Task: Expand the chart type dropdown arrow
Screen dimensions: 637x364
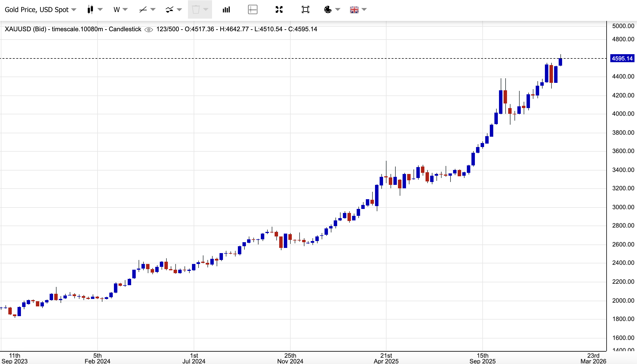Action: click(100, 9)
